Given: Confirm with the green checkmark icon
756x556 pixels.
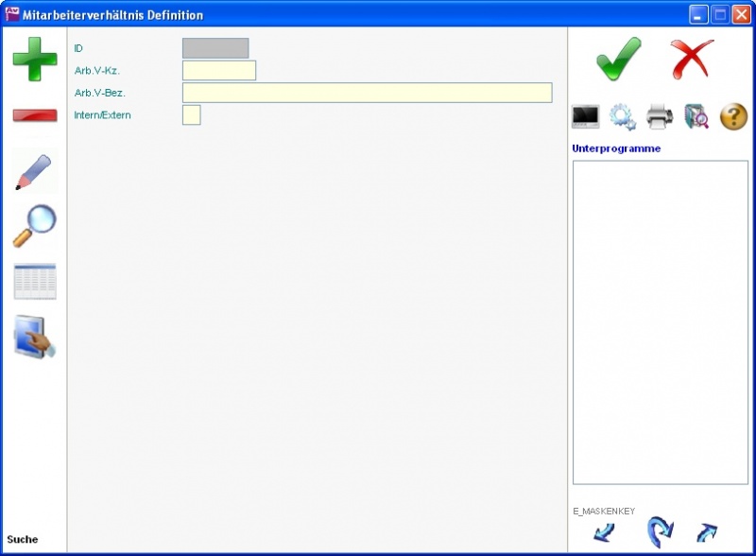Looking at the screenshot, I should [x=619, y=60].
